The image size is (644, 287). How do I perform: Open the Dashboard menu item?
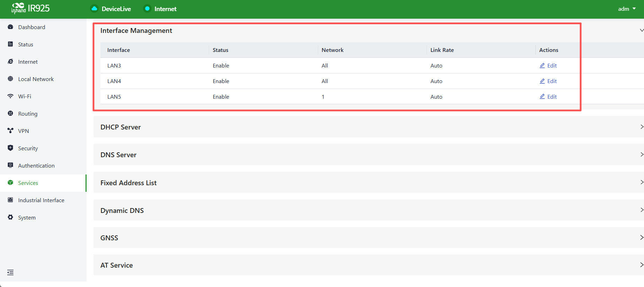pos(43,27)
